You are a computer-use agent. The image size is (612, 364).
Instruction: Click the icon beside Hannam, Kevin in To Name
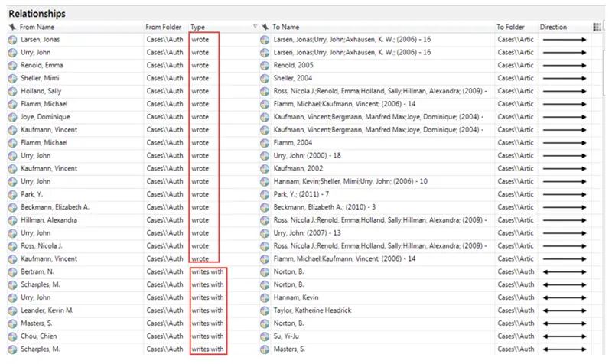click(x=265, y=297)
